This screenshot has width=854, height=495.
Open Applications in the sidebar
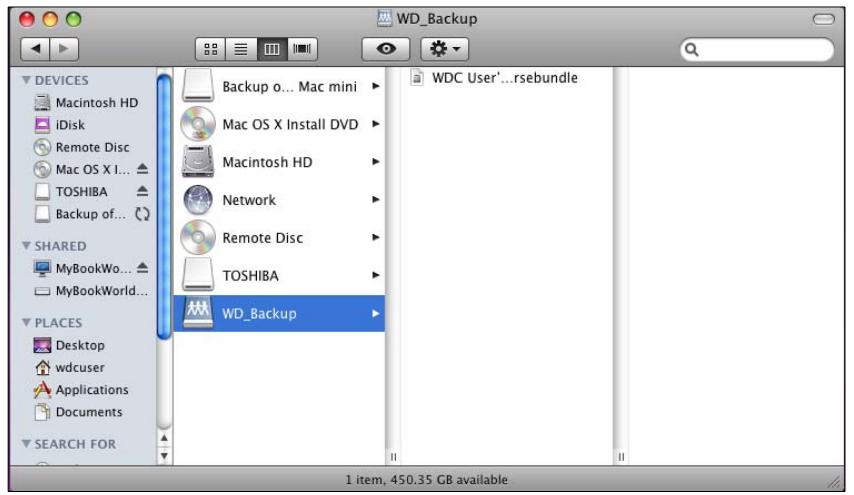81,390
